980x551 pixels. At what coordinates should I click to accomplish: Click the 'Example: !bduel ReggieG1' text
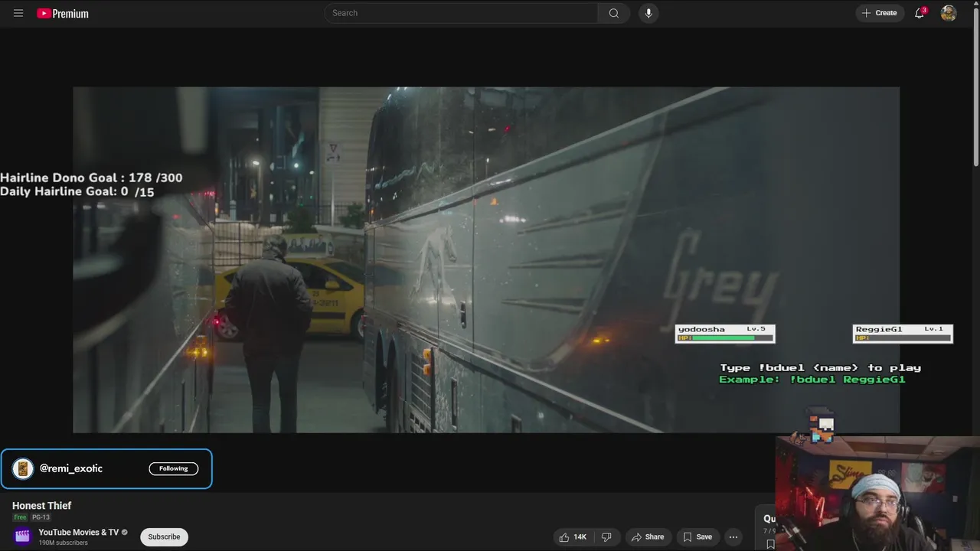[812, 379]
